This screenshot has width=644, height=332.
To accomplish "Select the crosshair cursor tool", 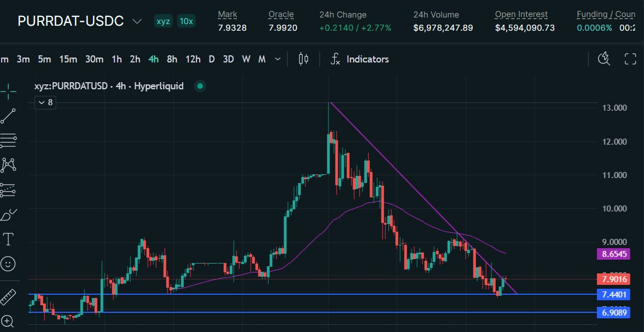I will coord(8,91).
